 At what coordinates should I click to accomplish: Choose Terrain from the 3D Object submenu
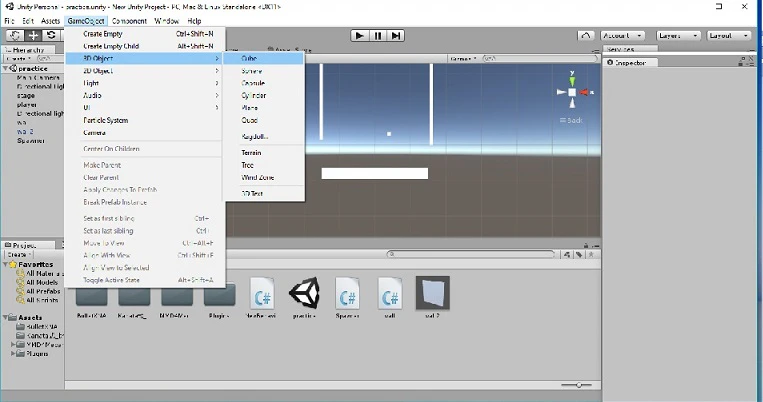coord(264,153)
